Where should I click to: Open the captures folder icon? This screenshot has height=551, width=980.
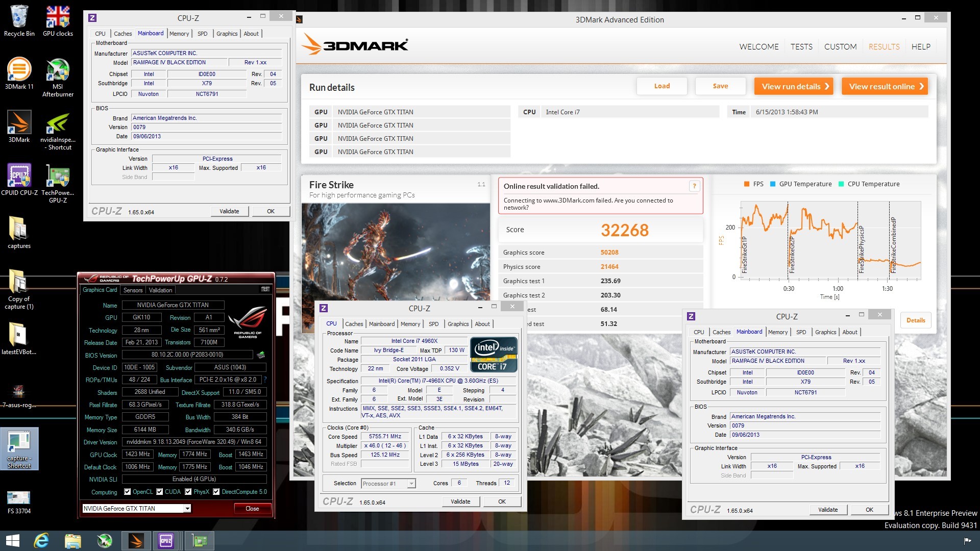click(19, 233)
